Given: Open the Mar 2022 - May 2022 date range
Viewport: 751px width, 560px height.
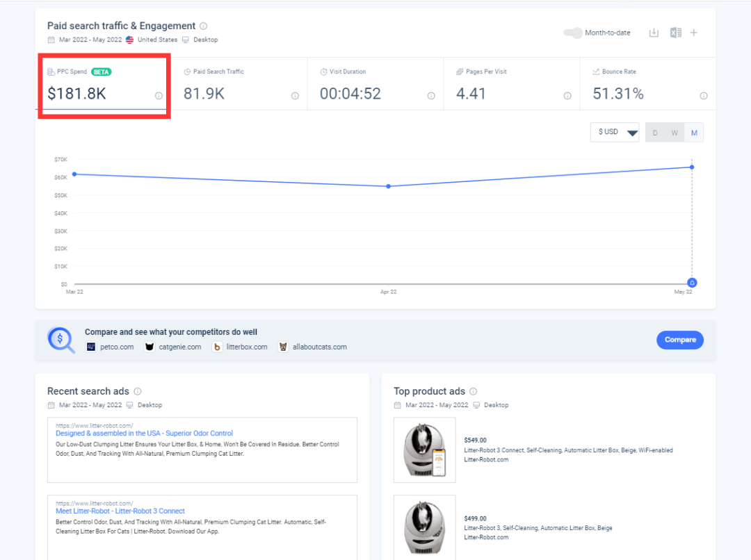Looking at the screenshot, I should pyautogui.click(x=90, y=40).
